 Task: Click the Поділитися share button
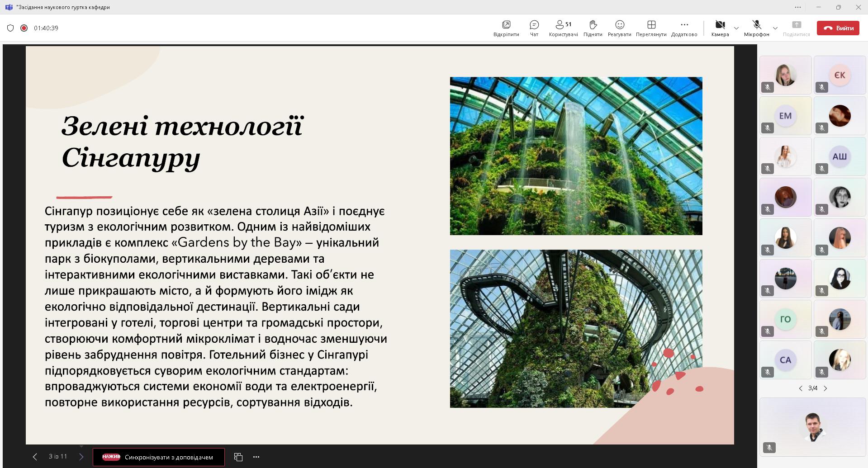(x=797, y=28)
